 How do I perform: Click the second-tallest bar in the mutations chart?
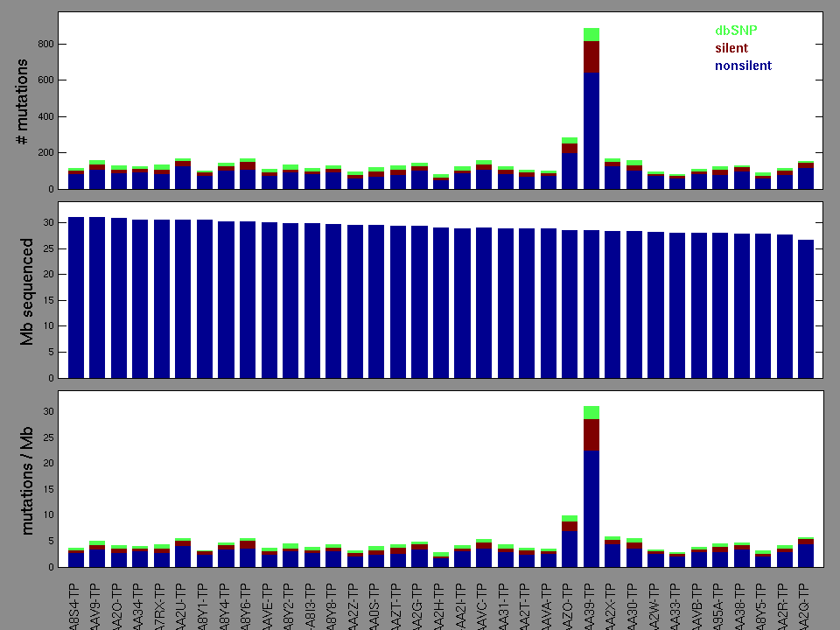(570, 166)
